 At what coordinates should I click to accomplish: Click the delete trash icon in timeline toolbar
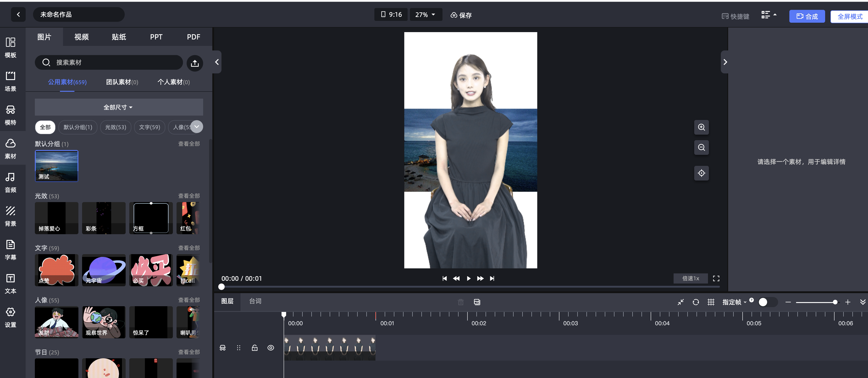[x=461, y=302]
